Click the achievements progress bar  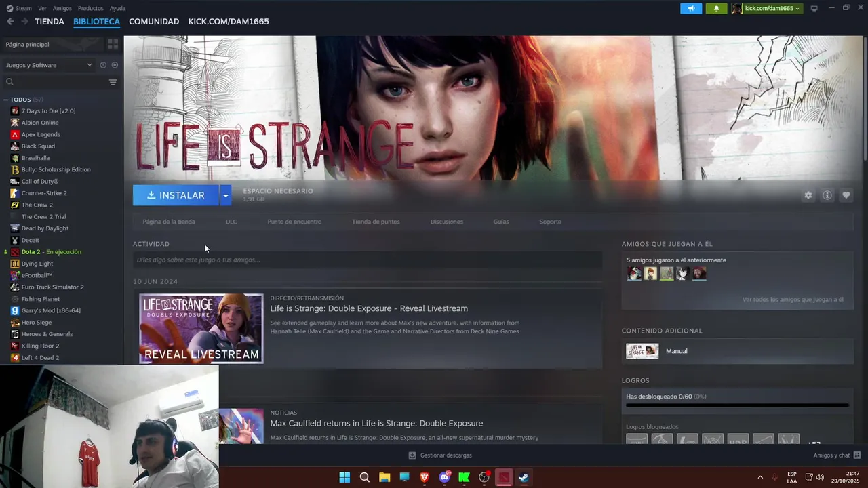click(x=737, y=405)
